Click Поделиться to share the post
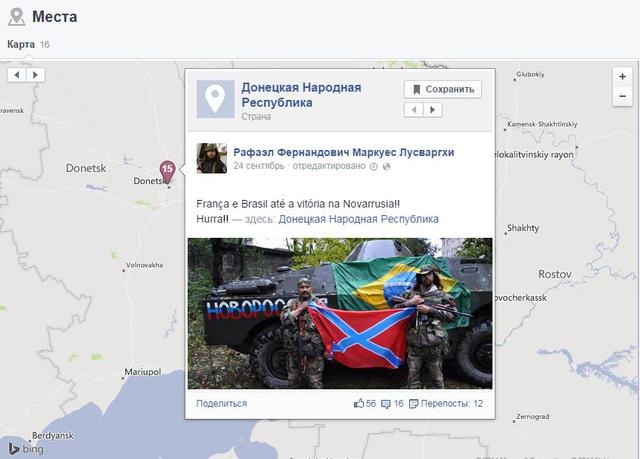 (x=221, y=403)
